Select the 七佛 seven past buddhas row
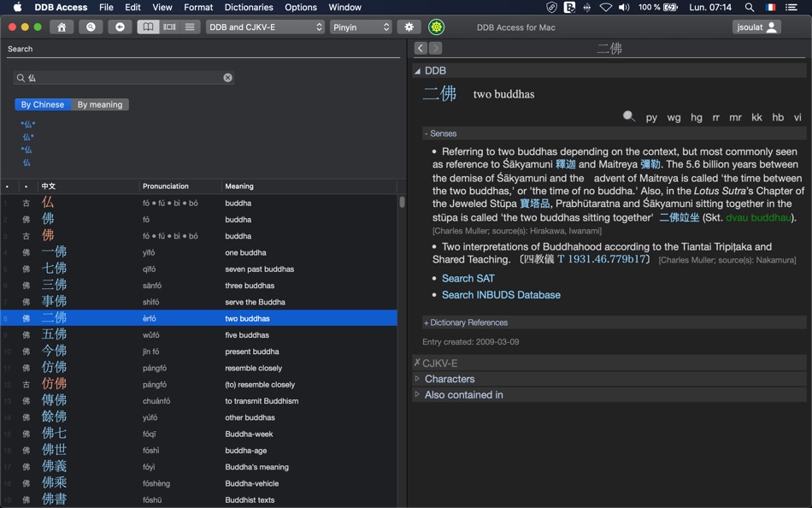The height and width of the screenshot is (508, 812). (199, 269)
